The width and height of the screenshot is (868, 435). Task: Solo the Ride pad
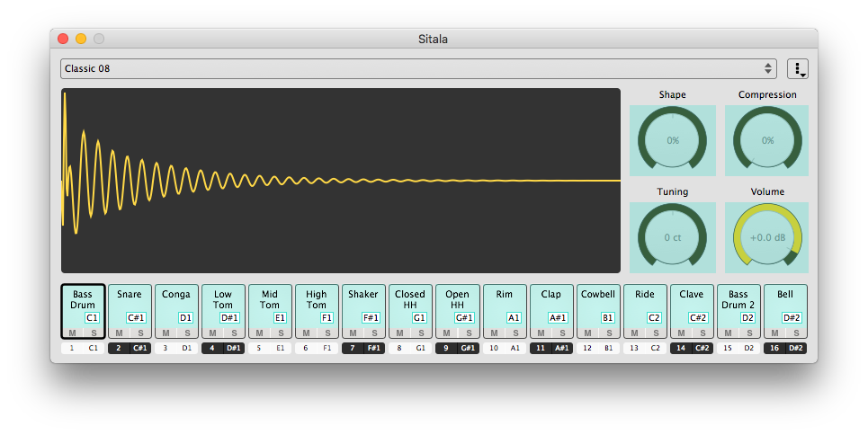click(x=656, y=333)
